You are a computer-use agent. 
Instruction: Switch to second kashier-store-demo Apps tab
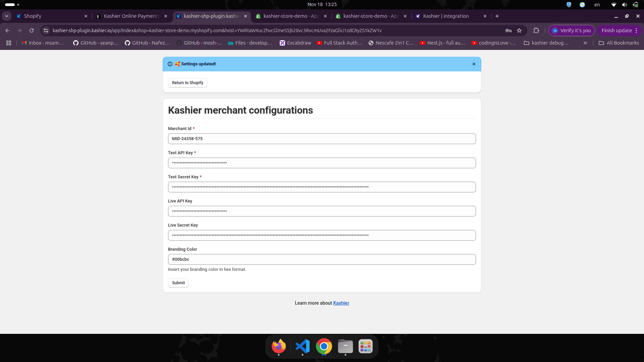371,16
